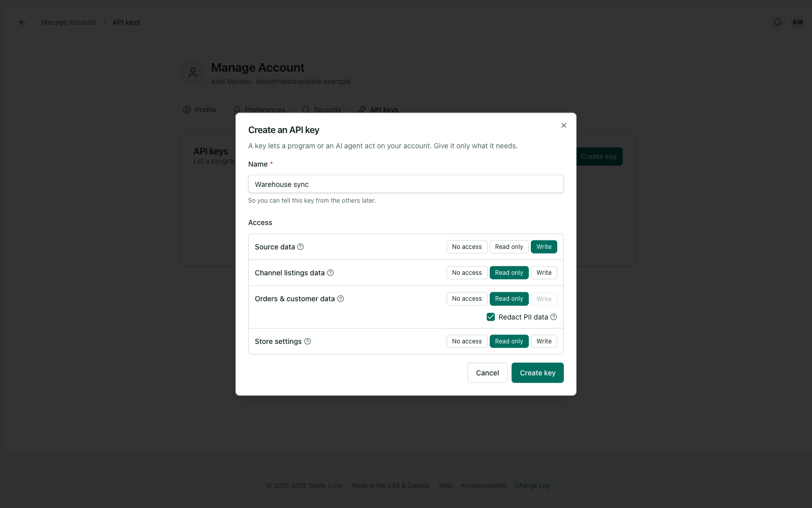
Task: Set Store settings to Write
Action: (544, 341)
